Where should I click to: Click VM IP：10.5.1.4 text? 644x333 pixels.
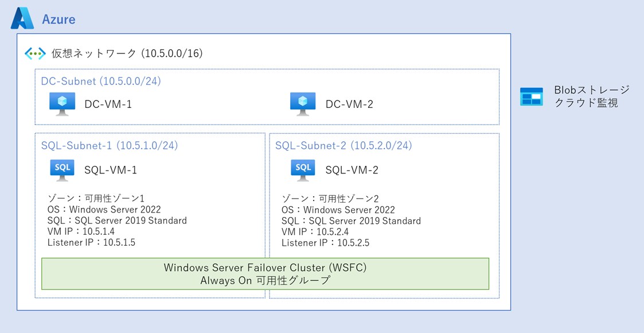(81, 231)
